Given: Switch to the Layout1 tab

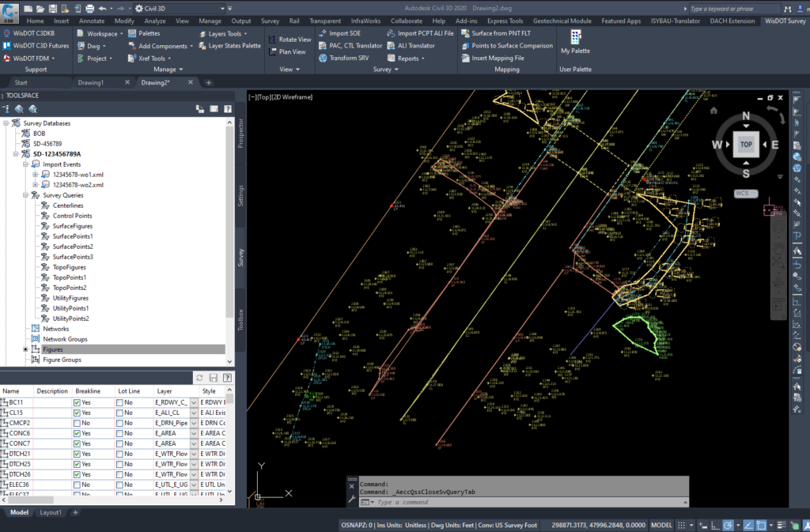Looking at the screenshot, I should coord(51,512).
